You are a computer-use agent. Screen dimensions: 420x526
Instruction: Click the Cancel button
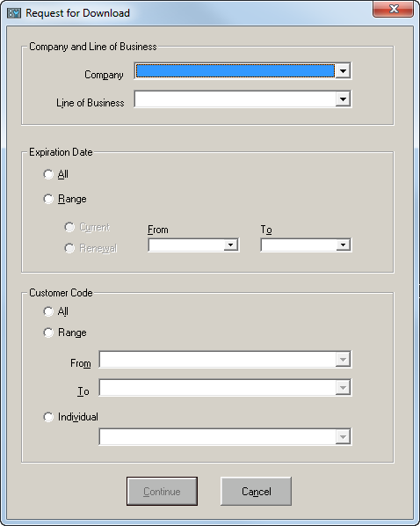pos(256,492)
